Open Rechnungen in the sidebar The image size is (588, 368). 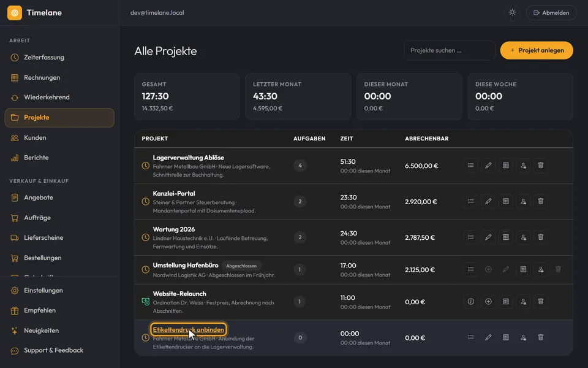(x=59, y=77)
